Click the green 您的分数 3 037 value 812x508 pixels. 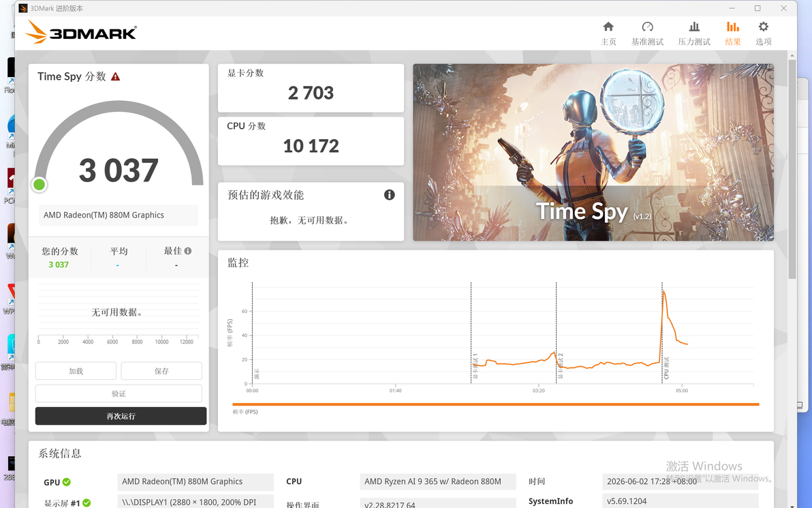pyautogui.click(x=59, y=265)
